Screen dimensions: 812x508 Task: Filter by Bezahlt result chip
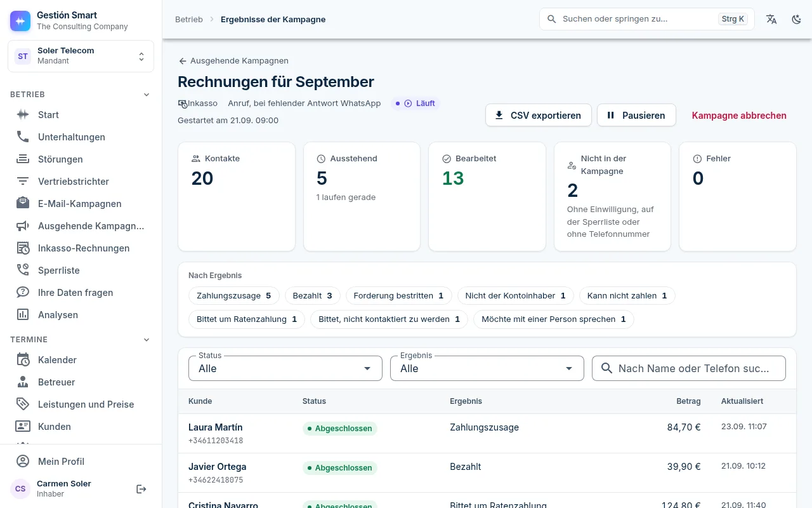[x=313, y=296]
